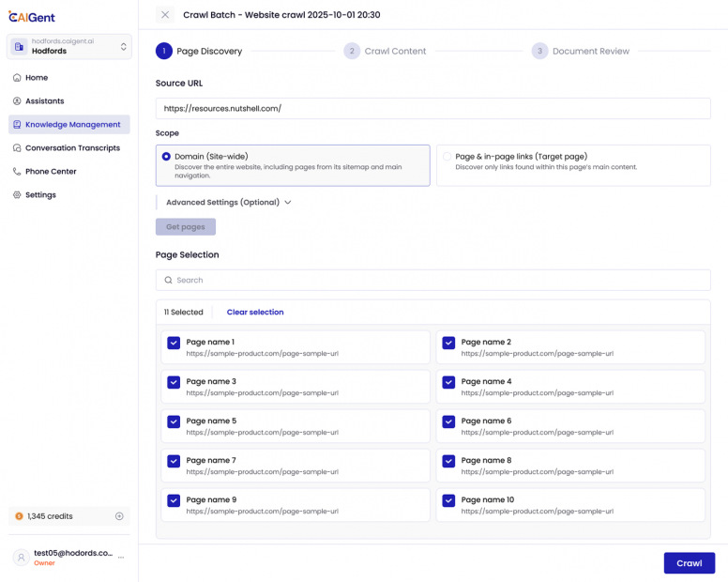Viewport: 728px width, 582px height.
Task: Click the Clear selection link
Action: pyautogui.click(x=255, y=313)
